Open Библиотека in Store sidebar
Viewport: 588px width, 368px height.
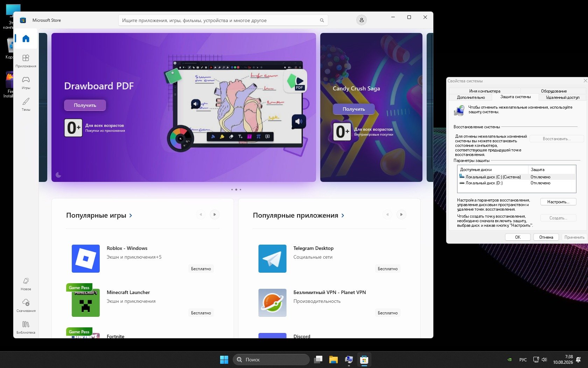click(26, 327)
